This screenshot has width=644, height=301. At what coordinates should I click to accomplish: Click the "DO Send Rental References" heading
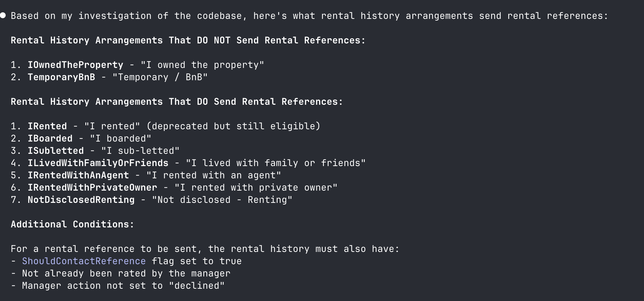177,102
